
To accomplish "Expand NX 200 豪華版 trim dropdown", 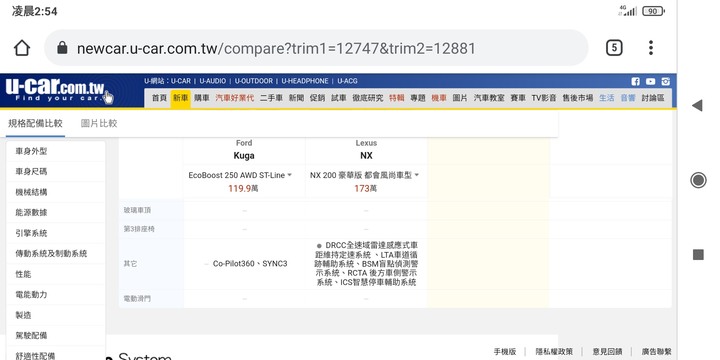I will pyautogui.click(x=364, y=175).
